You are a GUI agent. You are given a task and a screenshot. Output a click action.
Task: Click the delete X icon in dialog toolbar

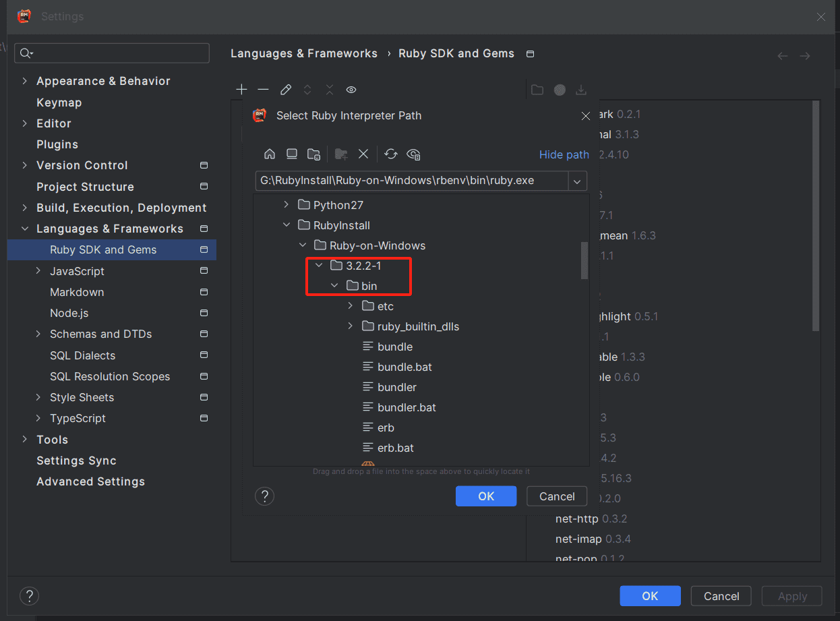(363, 154)
